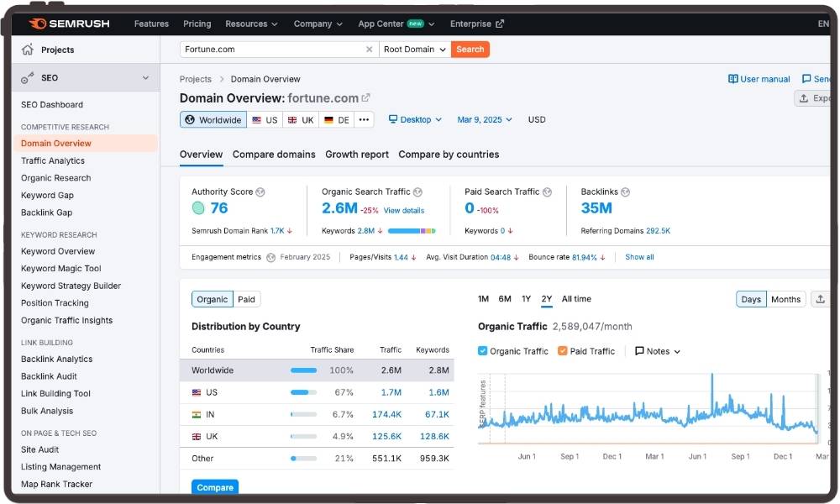Click the Authority Score info icon

coord(260,192)
